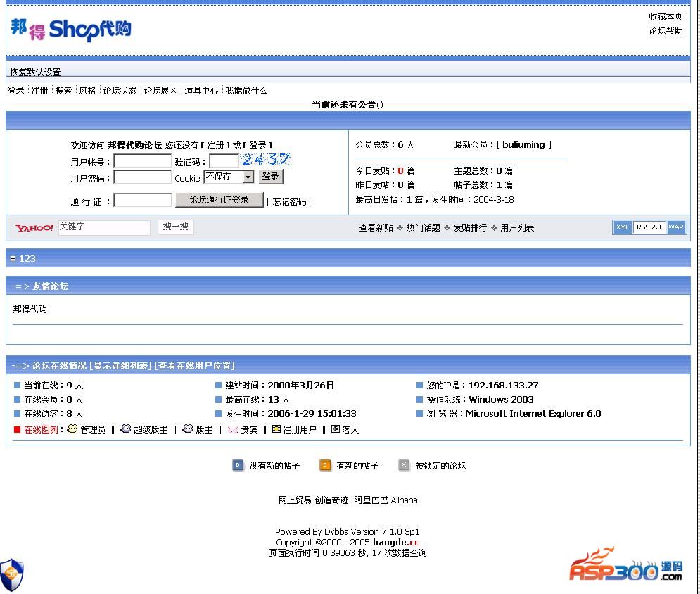Click the 发生时间 2006-1-29 15:01:33 text
The width and height of the screenshot is (700, 594).
coord(291,414)
